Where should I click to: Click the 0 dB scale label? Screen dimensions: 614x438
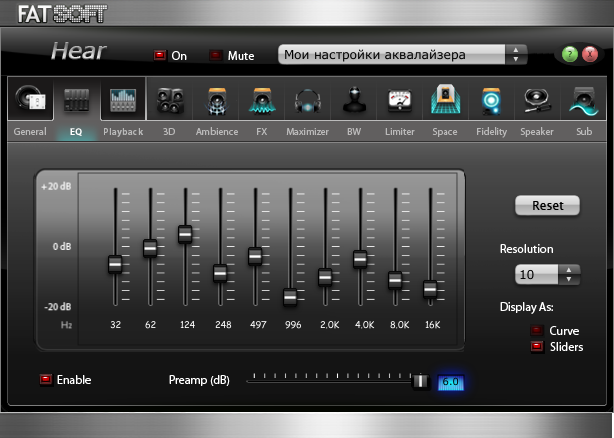[x=62, y=247]
